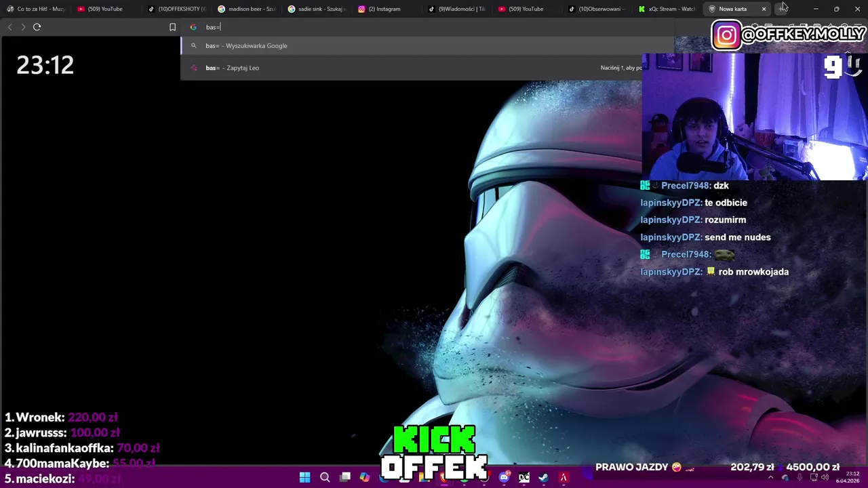Click the bookmark icon beside the address bar
Screen dimensions: 868x488
172,27
